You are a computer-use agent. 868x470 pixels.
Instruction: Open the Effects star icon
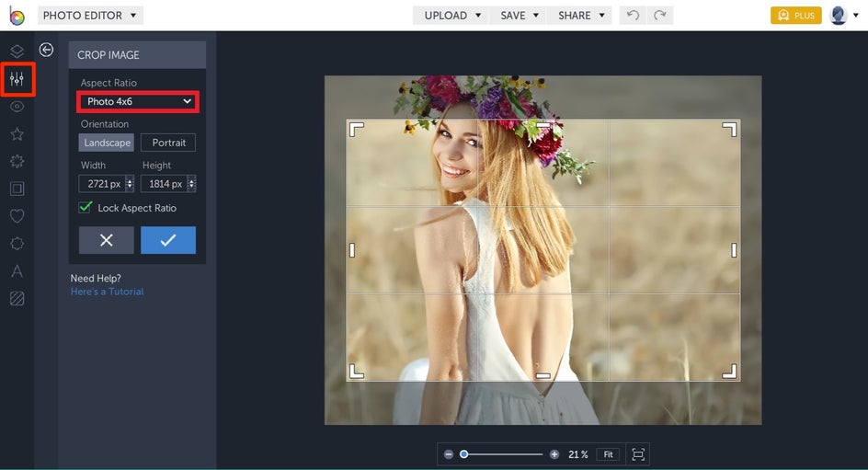17,134
